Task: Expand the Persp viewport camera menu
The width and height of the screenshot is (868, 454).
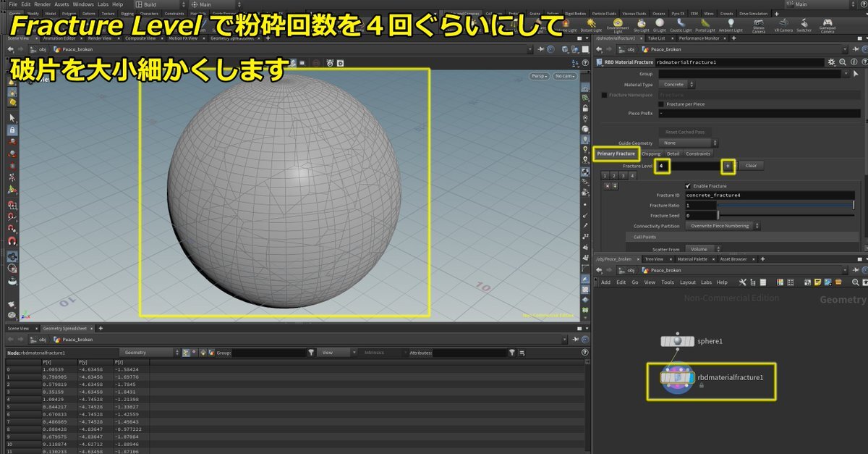Action: click(539, 76)
